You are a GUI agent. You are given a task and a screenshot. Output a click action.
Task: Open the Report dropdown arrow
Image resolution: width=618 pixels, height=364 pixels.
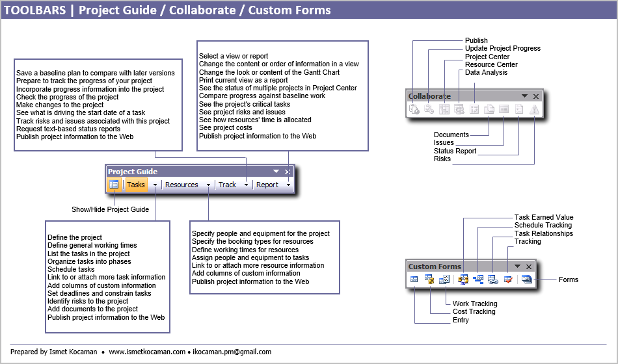pos(288,185)
